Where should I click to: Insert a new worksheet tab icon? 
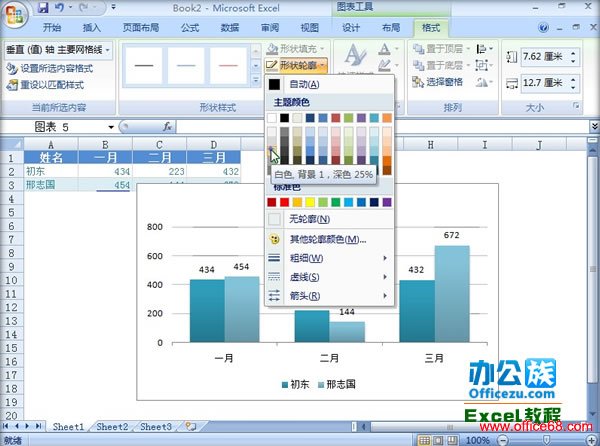click(191, 426)
